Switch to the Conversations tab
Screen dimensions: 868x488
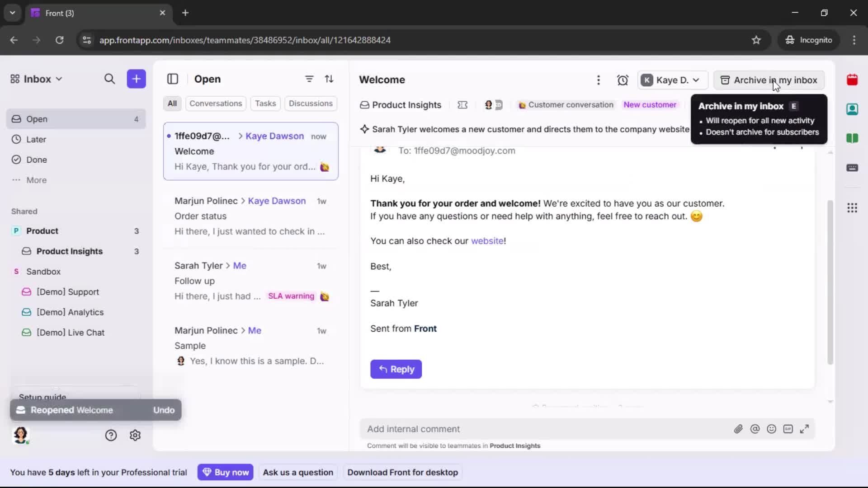(x=216, y=103)
